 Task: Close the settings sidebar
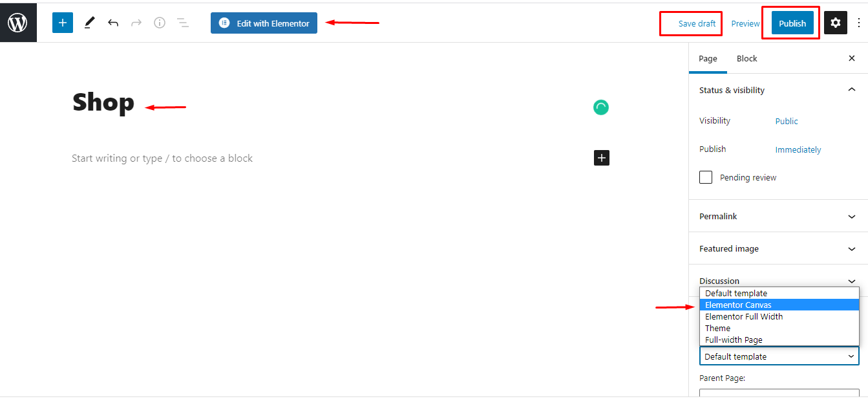coord(851,58)
